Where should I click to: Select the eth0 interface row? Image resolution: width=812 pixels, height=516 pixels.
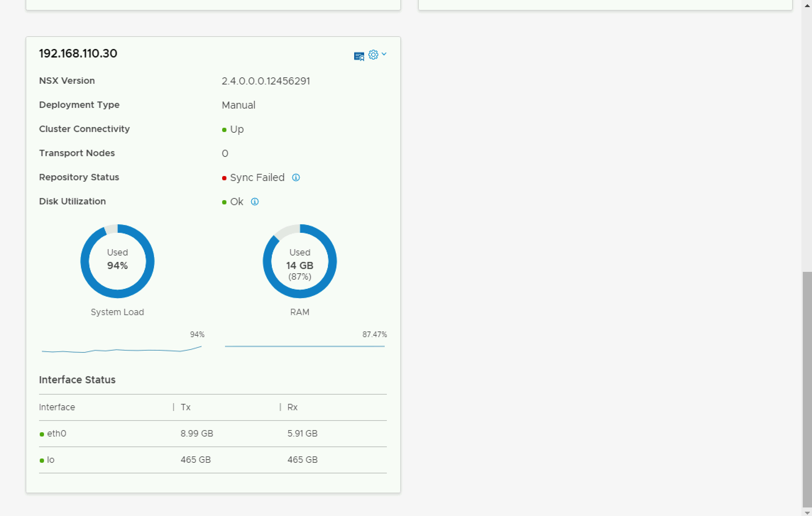[212, 433]
